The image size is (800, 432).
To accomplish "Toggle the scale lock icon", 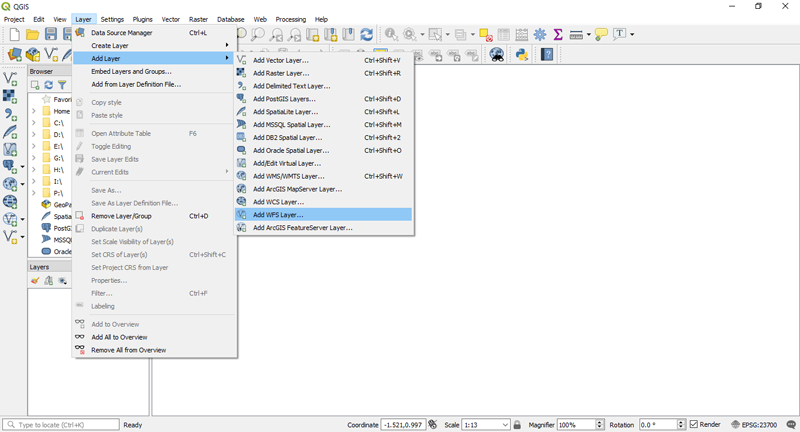I will [x=517, y=424].
